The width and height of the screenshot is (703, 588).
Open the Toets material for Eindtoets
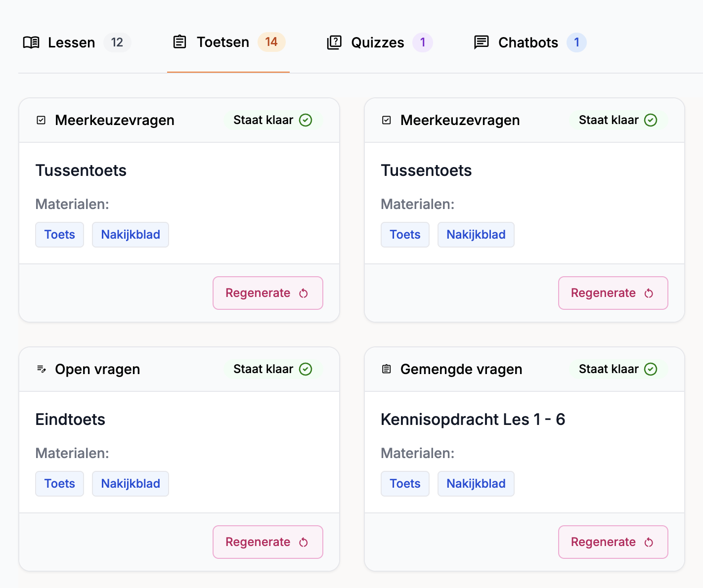[59, 484]
